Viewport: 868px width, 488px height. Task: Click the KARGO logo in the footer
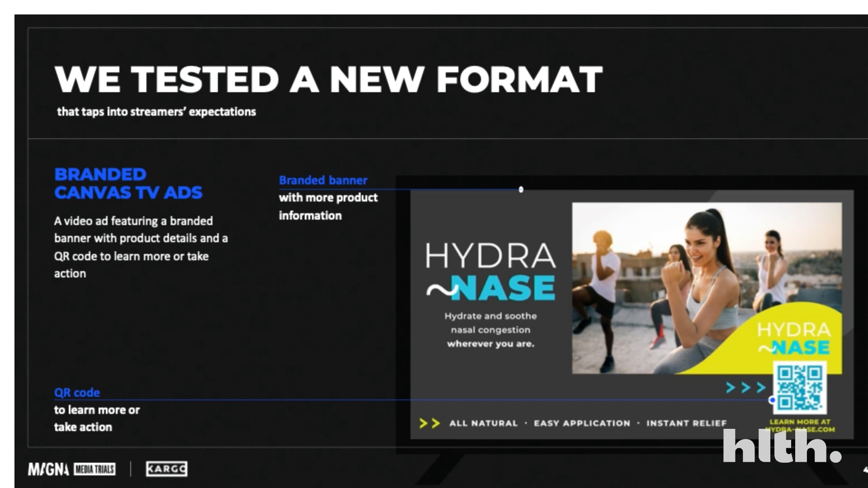coord(167,469)
